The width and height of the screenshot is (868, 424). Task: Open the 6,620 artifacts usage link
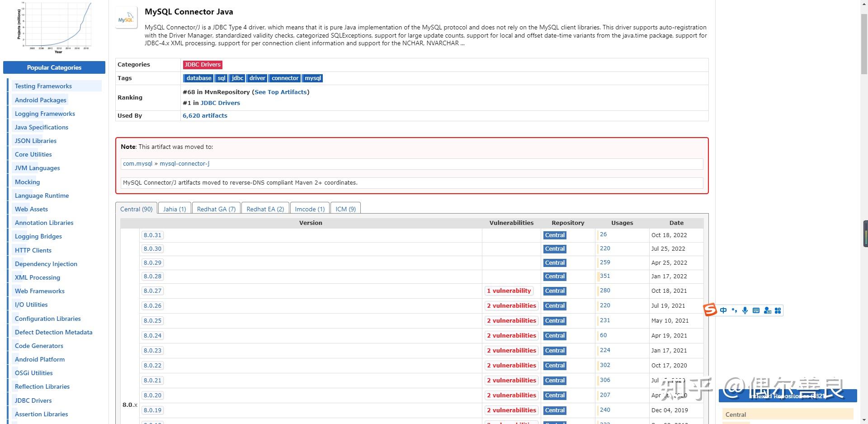tap(205, 115)
